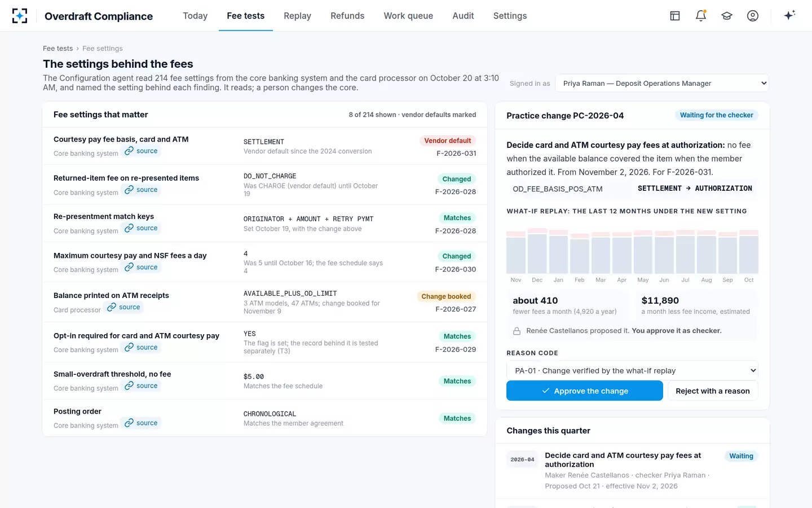The height and width of the screenshot is (508, 812).
Task: Open source link for Re-presentment match keys
Action: pos(141,228)
